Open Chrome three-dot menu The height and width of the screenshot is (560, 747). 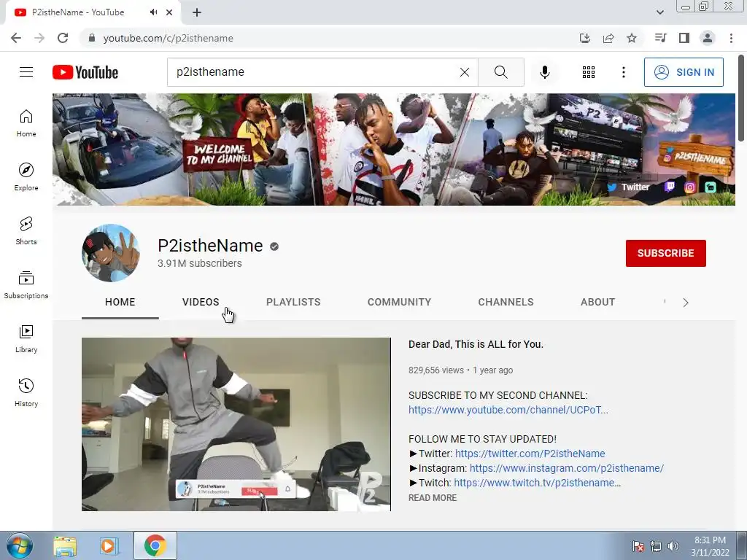[x=731, y=38]
